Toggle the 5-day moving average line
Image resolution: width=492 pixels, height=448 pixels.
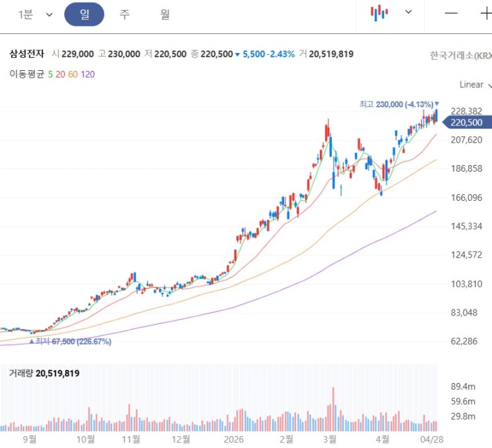pyautogui.click(x=50, y=74)
